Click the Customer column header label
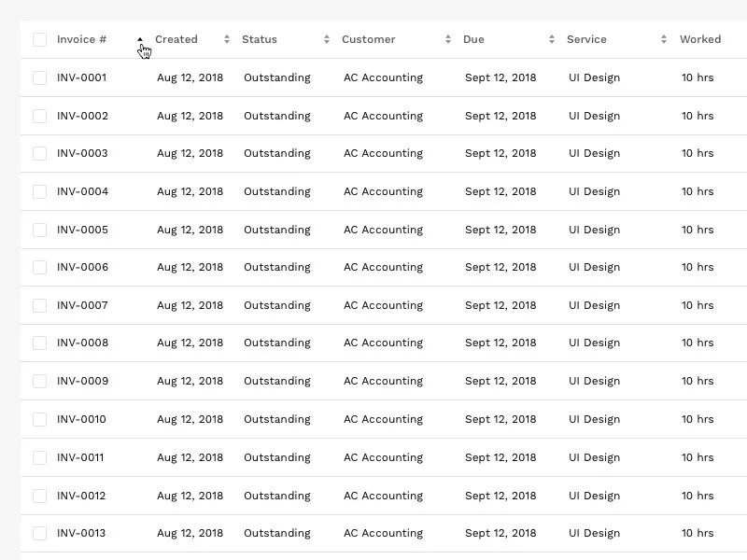 pos(369,39)
